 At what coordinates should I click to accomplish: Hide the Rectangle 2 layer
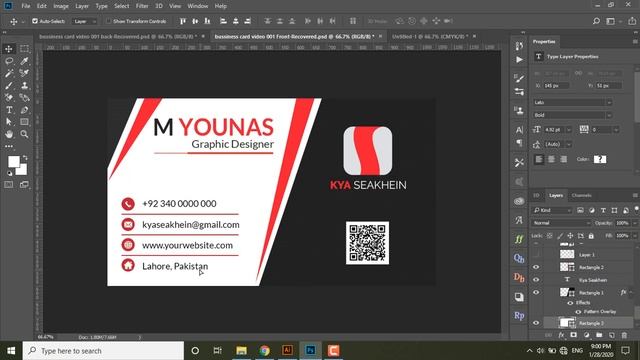536,267
